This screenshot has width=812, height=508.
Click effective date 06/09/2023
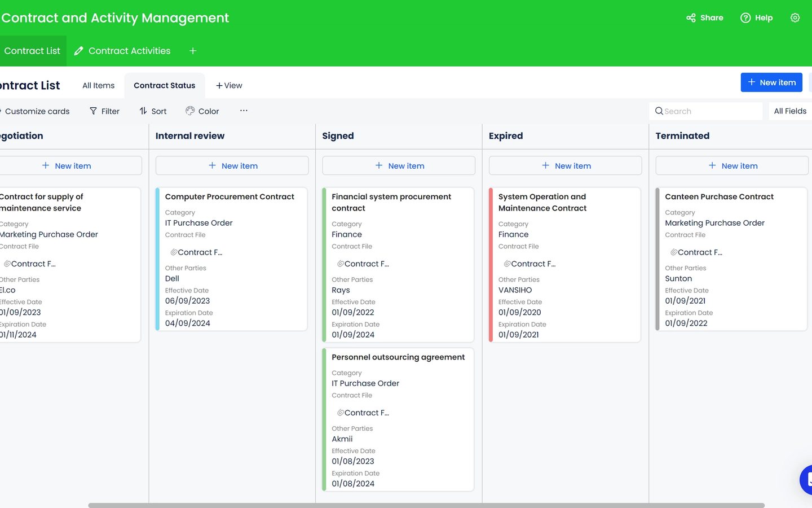tap(187, 301)
